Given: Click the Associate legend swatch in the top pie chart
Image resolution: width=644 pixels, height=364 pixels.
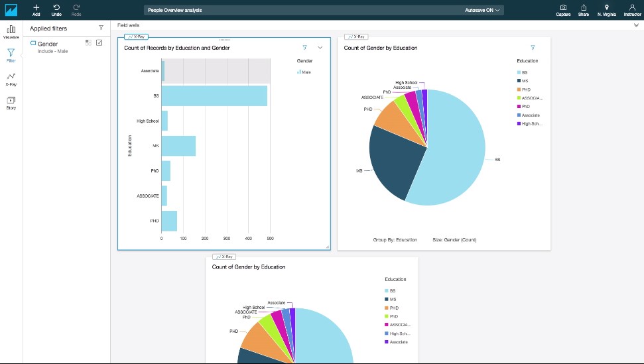Looking at the screenshot, I should (519, 115).
